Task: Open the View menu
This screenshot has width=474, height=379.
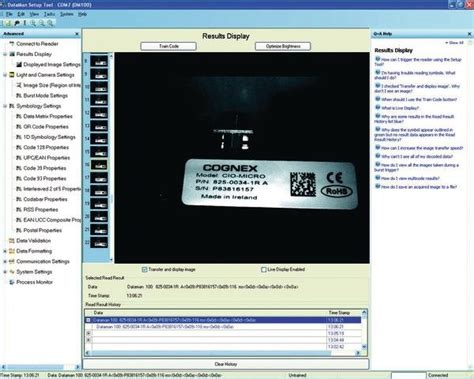Action: point(34,14)
